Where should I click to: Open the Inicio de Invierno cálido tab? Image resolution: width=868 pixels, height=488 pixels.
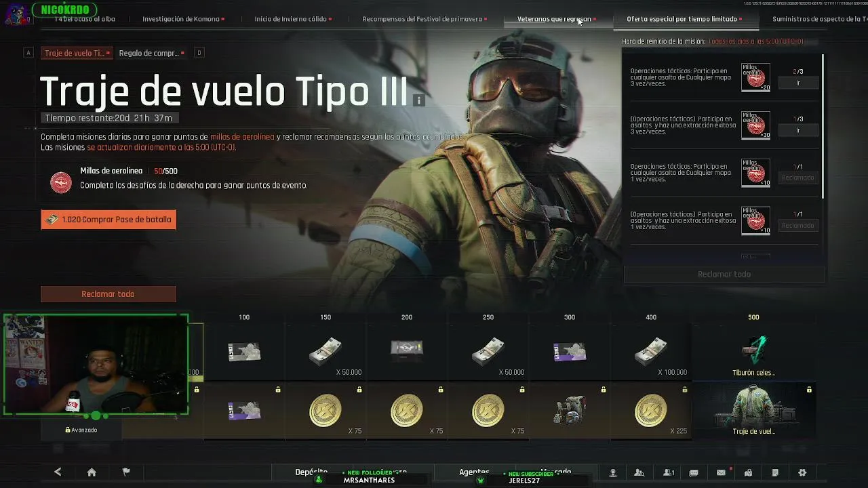291,19
